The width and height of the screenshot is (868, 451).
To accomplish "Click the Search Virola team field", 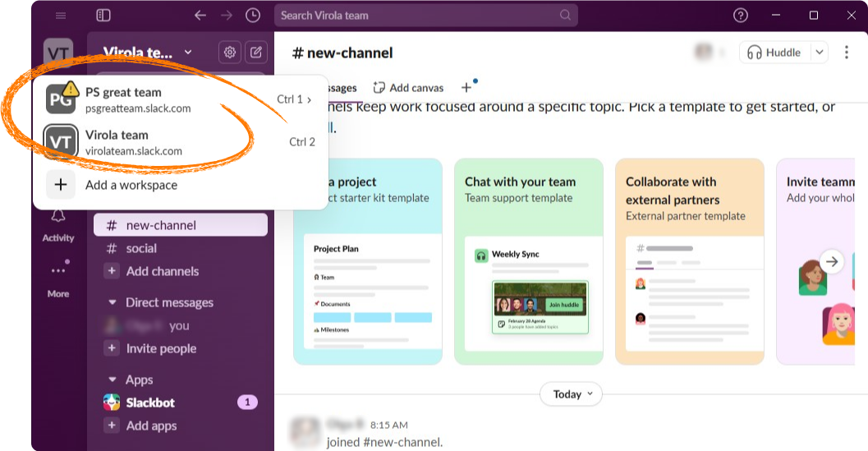I will 425,16.
